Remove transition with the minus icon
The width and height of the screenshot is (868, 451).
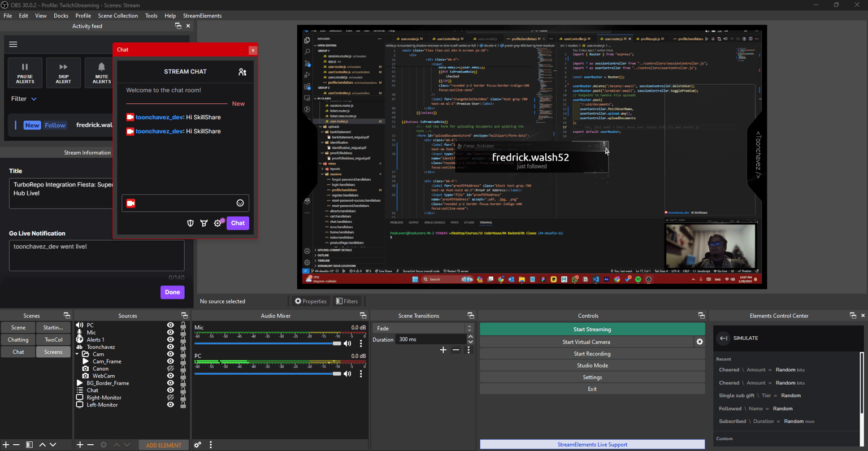pyautogui.click(x=456, y=350)
